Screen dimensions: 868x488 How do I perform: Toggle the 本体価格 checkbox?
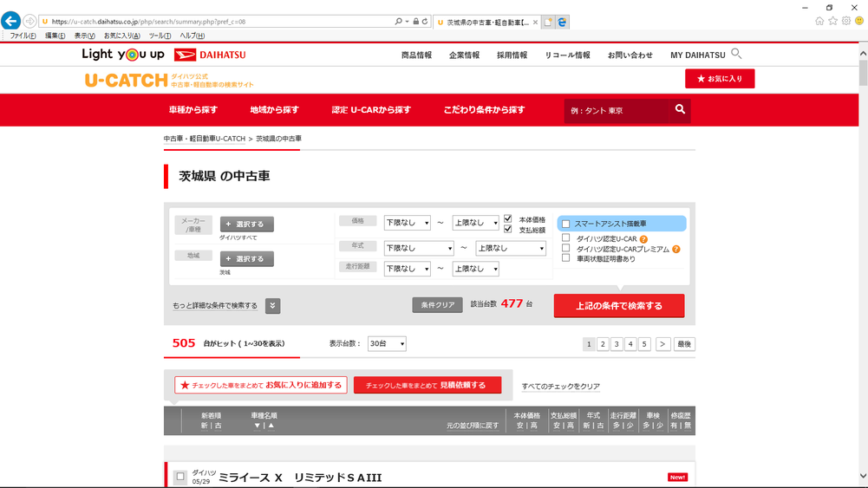508,219
